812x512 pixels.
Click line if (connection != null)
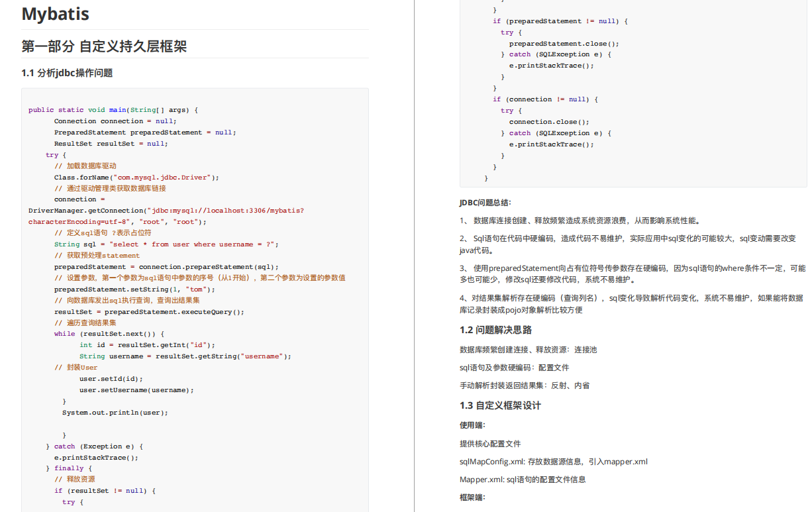click(x=545, y=99)
